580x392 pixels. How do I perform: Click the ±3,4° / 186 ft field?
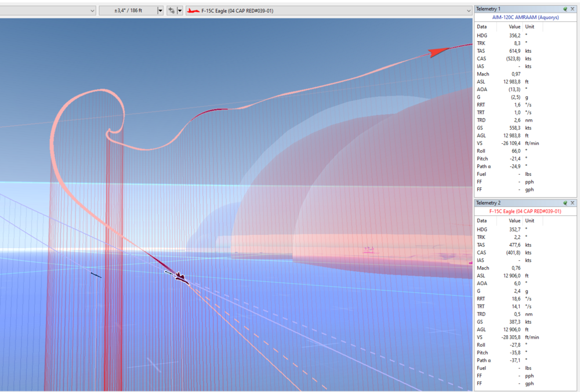tap(128, 10)
